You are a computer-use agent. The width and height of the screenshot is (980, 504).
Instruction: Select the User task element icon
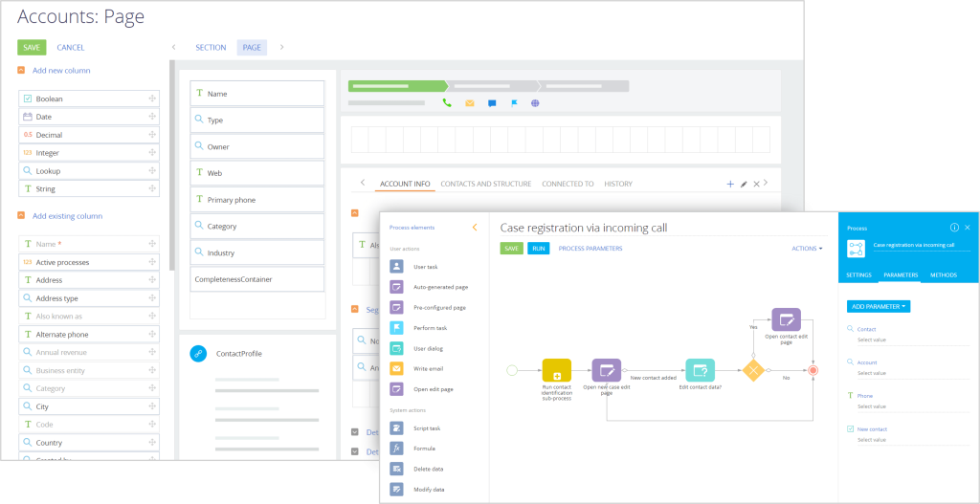point(396,267)
